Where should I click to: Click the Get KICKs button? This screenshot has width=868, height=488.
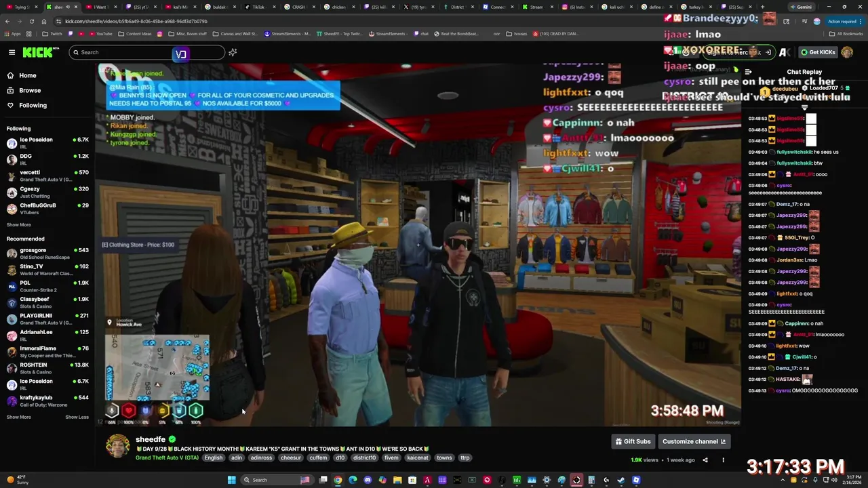817,52
